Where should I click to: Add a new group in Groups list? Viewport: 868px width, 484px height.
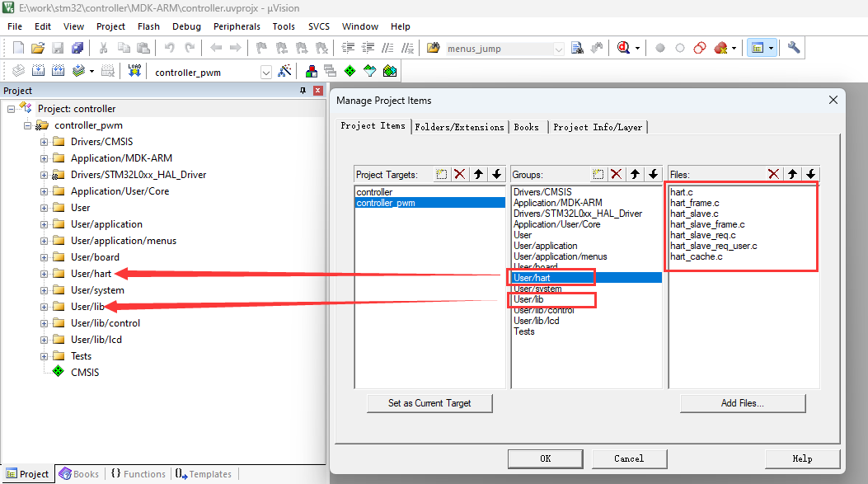coord(598,174)
